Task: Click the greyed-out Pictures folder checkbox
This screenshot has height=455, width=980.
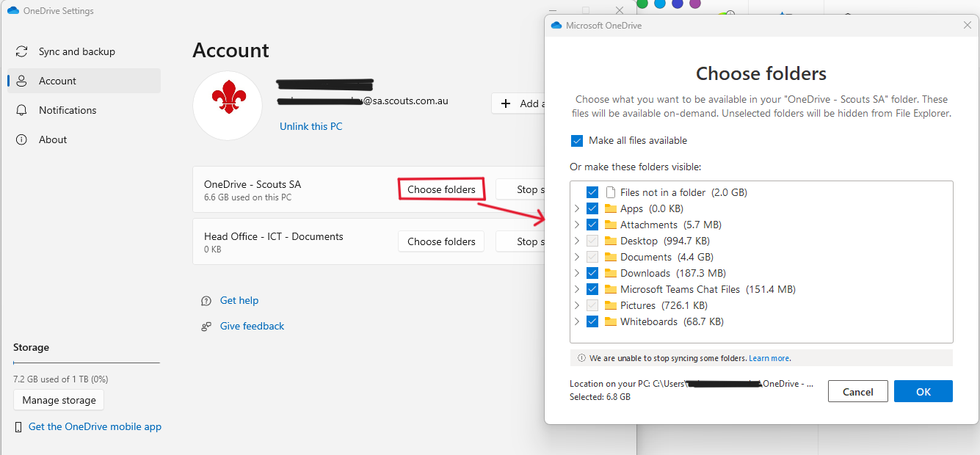Action: (592, 305)
